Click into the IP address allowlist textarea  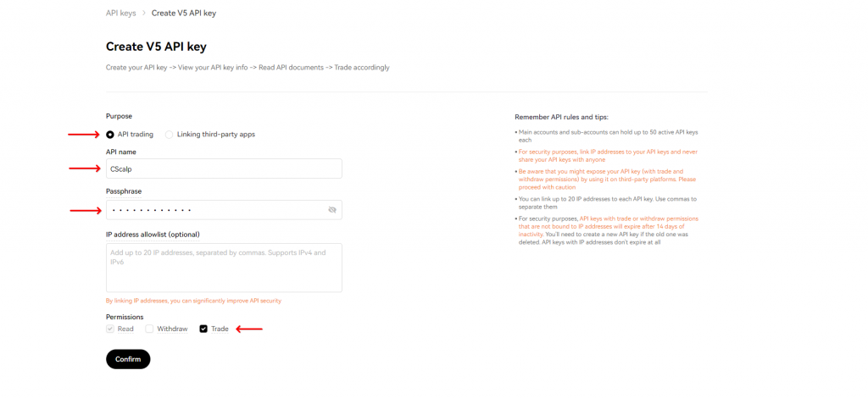tap(223, 267)
